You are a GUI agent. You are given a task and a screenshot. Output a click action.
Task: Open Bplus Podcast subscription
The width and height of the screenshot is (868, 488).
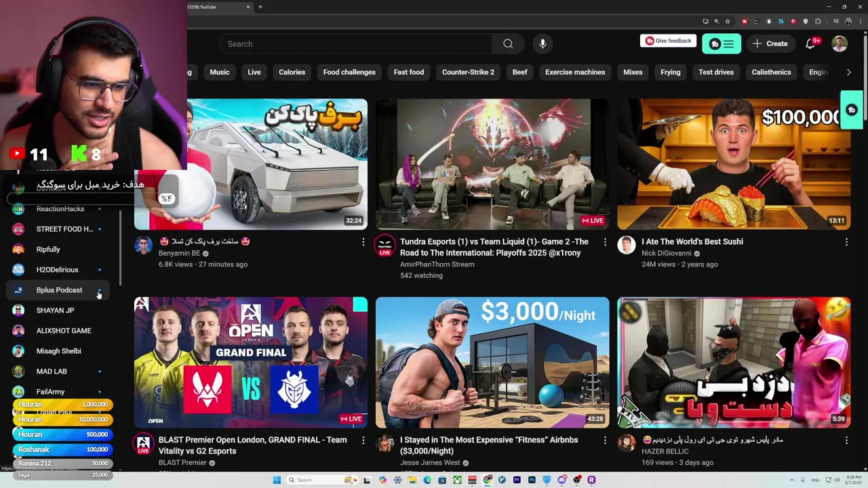tap(59, 290)
